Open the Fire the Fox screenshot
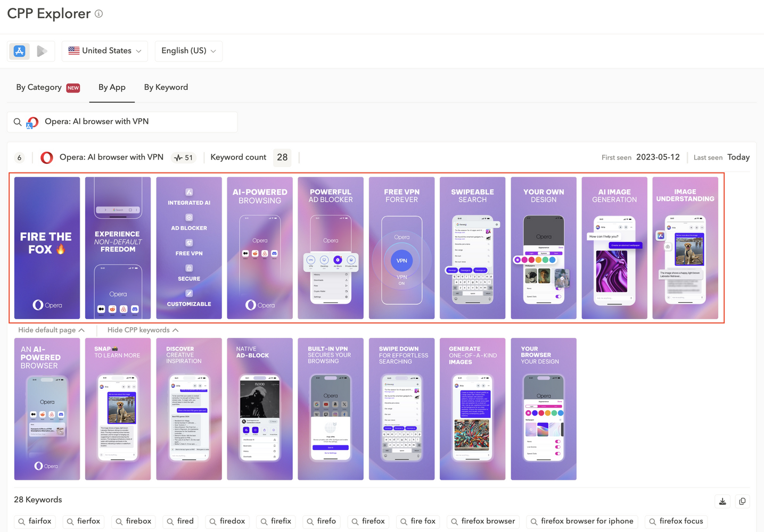Image resolution: width=764 pixels, height=532 pixels. tap(47, 248)
